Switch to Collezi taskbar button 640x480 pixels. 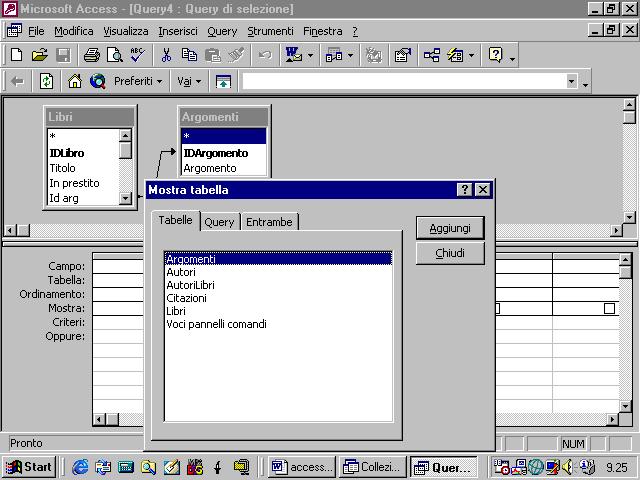point(372,467)
